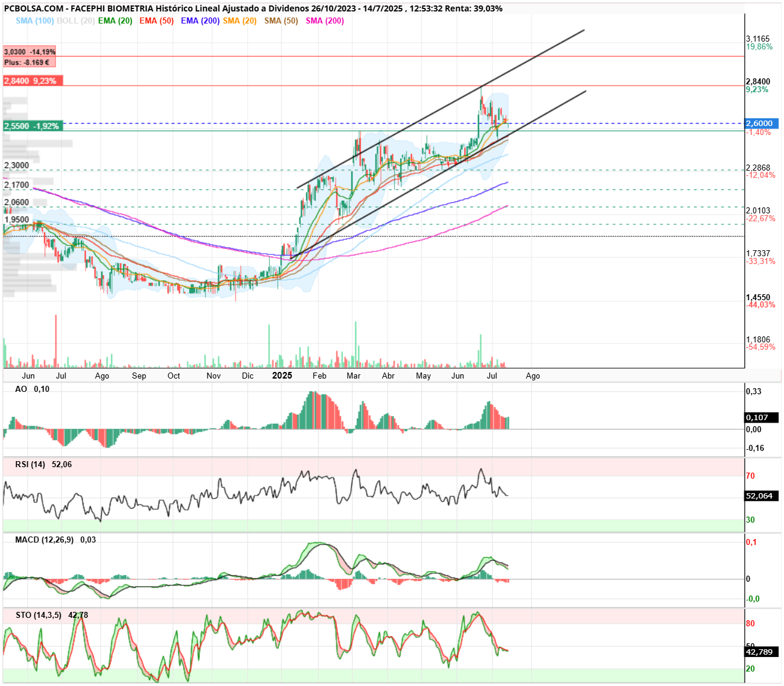
Task: Select the green EMA (20) legend entry
Action: point(115,20)
